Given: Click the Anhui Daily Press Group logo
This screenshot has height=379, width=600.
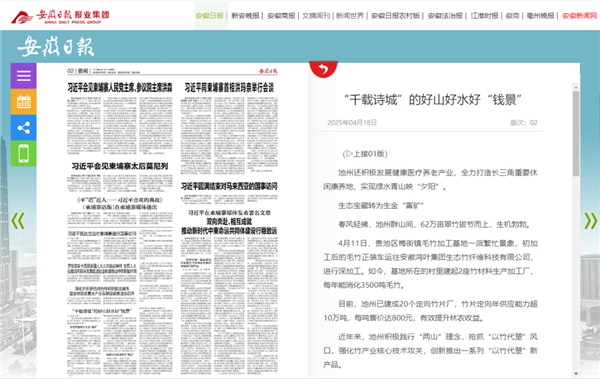Looking at the screenshot, I should (60, 16).
